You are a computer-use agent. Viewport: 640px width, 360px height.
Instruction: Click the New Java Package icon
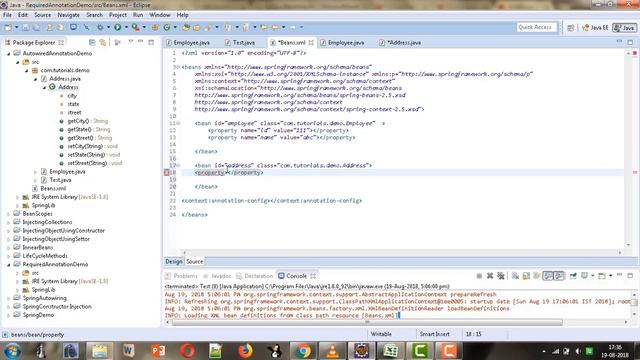(x=155, y=27)
